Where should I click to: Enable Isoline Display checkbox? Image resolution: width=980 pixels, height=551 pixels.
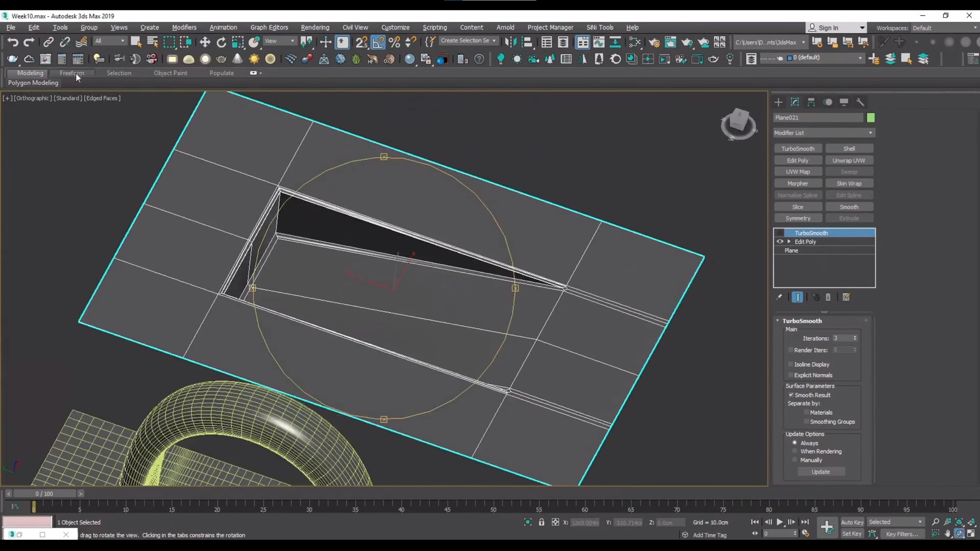coord(791,364)
